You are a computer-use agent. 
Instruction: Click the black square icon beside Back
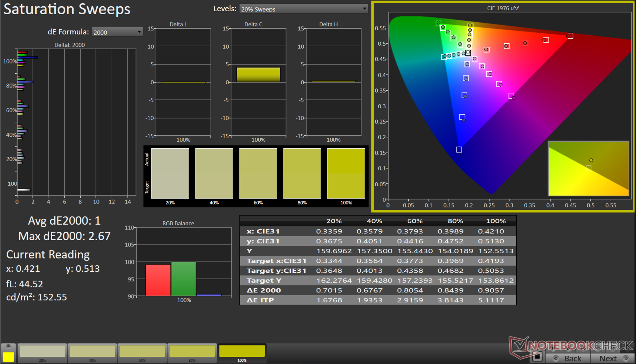click(537, 357)
